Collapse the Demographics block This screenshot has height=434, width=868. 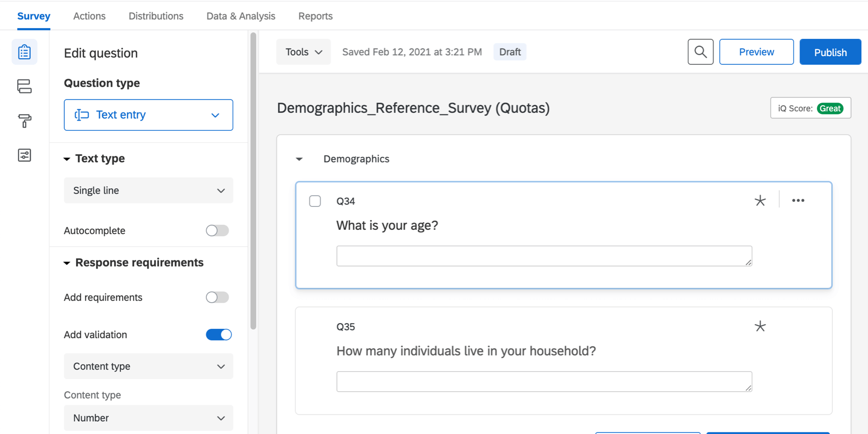click(x=299, y=159)
